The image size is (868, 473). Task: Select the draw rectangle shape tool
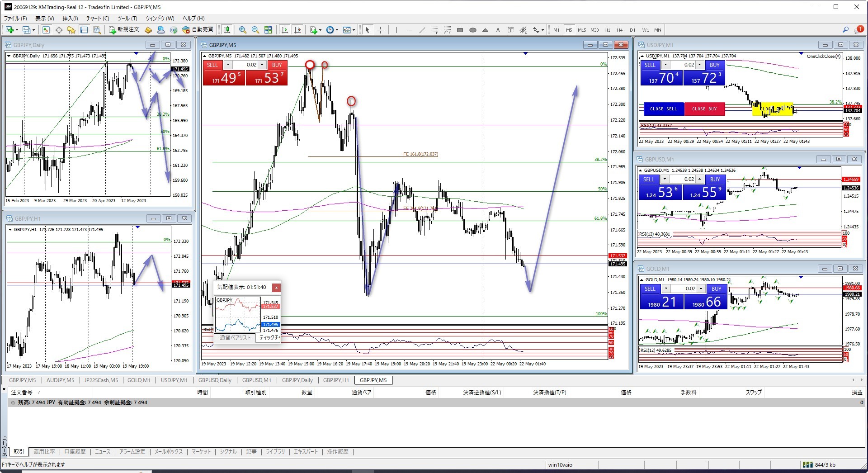(460, 30)
